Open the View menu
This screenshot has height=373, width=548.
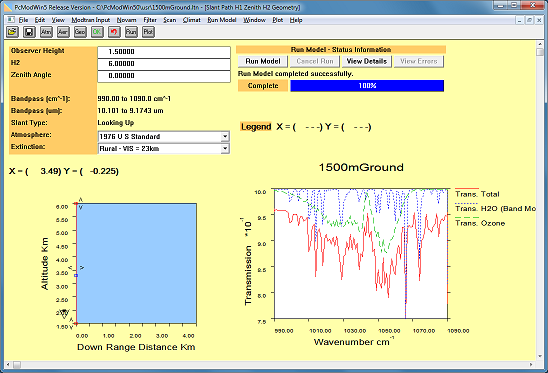click(x=58, y=20)
